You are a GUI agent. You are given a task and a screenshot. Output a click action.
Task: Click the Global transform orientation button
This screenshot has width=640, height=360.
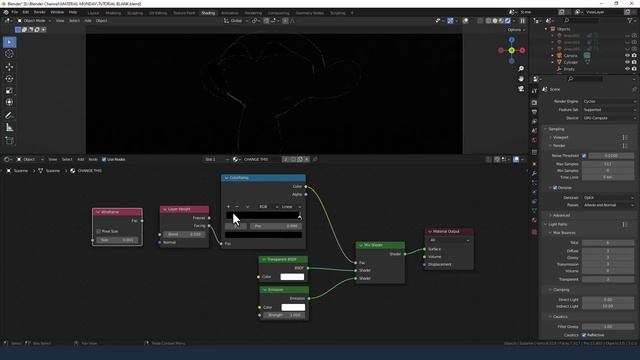[x=236, y=20]
